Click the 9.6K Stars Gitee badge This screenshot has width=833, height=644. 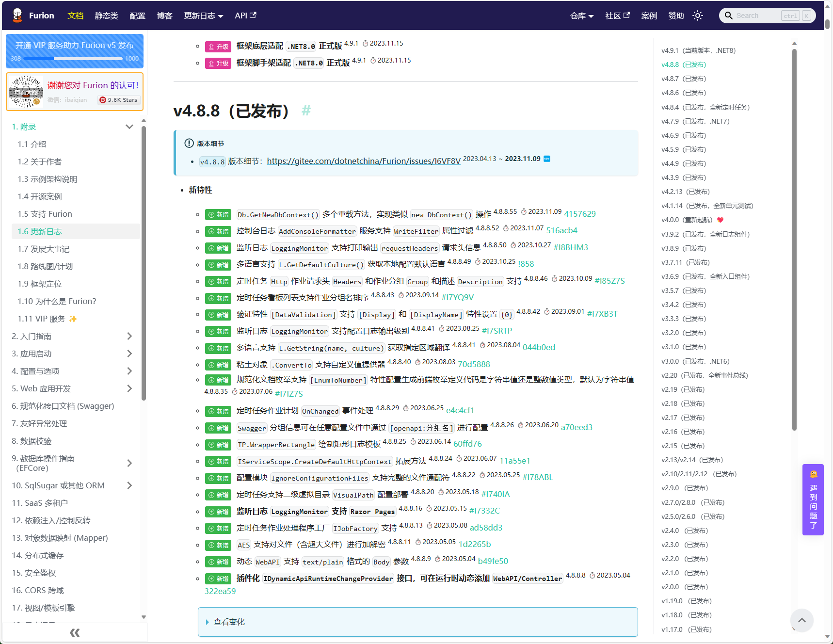coord(119,100)
